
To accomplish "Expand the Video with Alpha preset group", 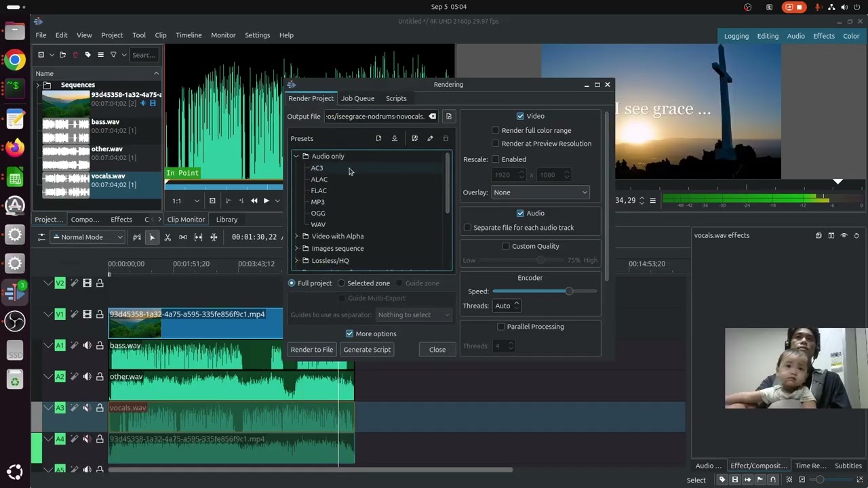I will [296, 237].
